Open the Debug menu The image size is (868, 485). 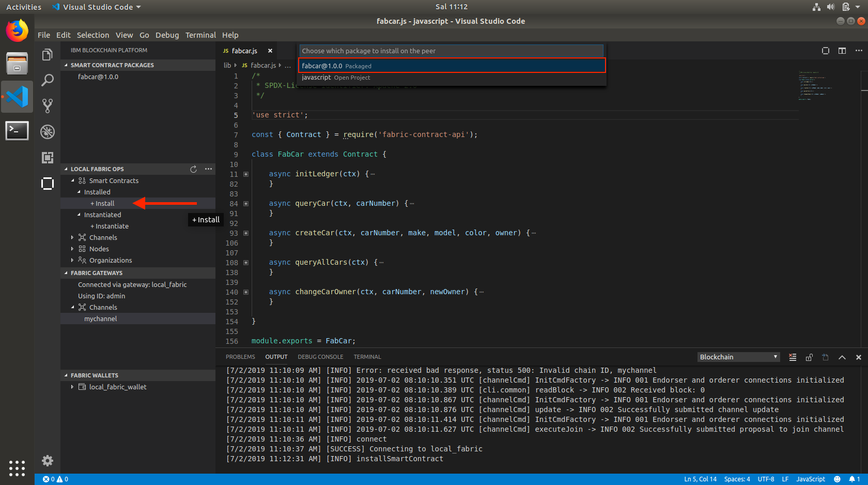coord(167,35)
